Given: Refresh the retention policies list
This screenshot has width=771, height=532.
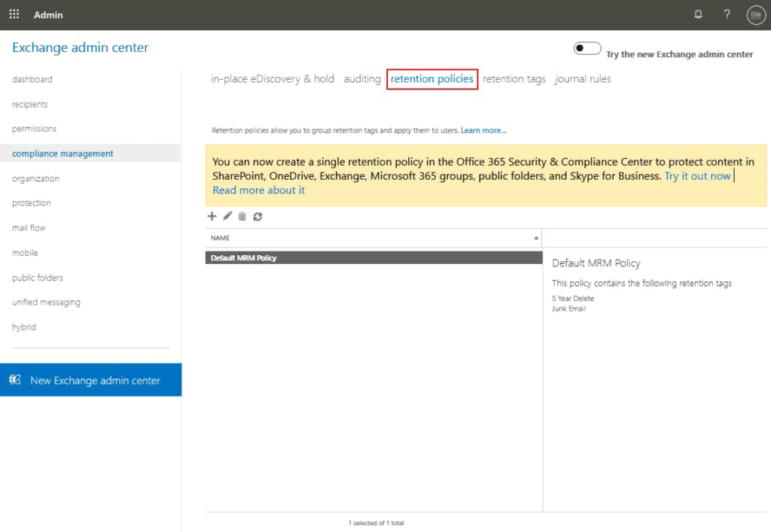Looking at the screenshot, I should tap(257, 217).
